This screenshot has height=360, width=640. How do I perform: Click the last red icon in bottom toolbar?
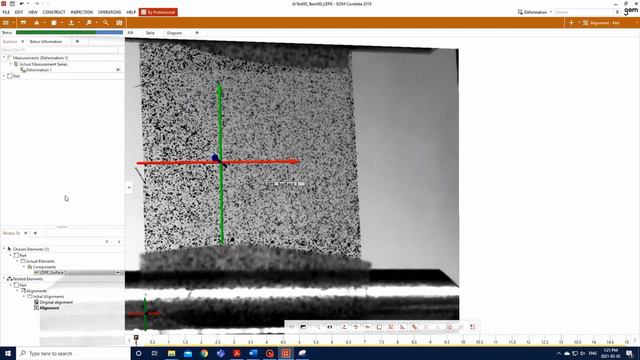click(472, 327)
